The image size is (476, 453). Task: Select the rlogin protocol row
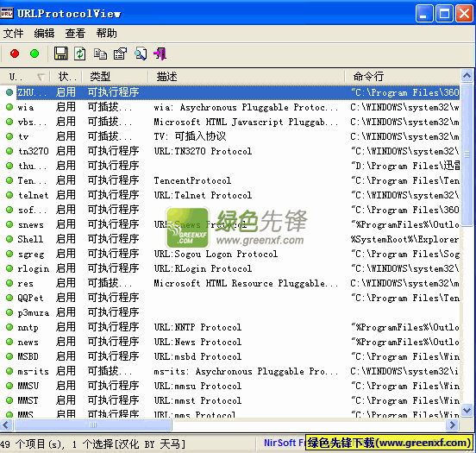click(229, 268)
